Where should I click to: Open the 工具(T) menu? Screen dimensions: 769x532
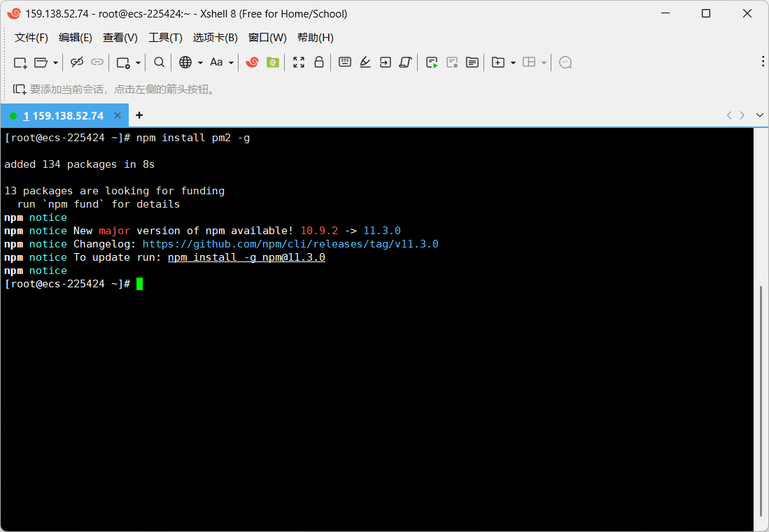(x=165, y=38)
